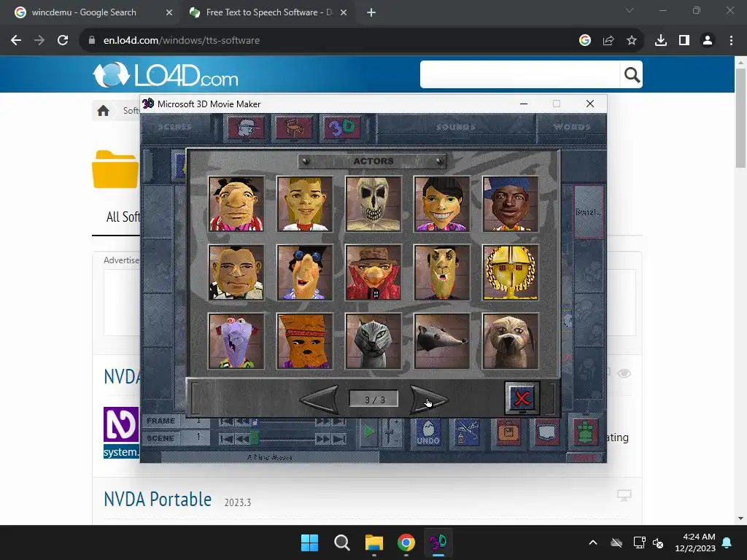This screenshot has width=747, height=560.
Task: Choose the big-nosed man in striped shirt actor
Action: [236, 204]
